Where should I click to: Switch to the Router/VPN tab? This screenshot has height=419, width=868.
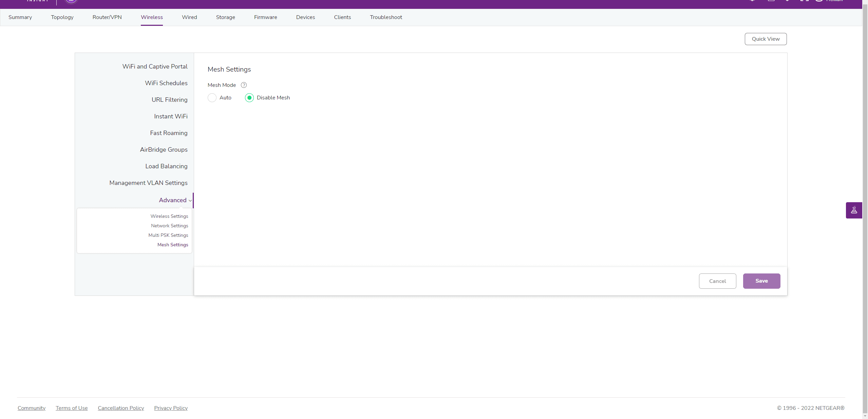pyautogui.click(x=107, y=17)
